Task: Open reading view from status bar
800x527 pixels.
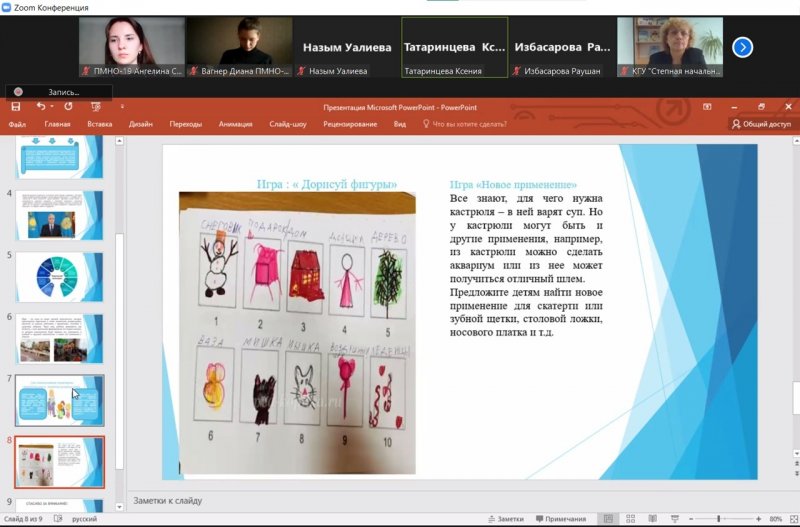Action: pyautogui.click(x=652, y=519)
